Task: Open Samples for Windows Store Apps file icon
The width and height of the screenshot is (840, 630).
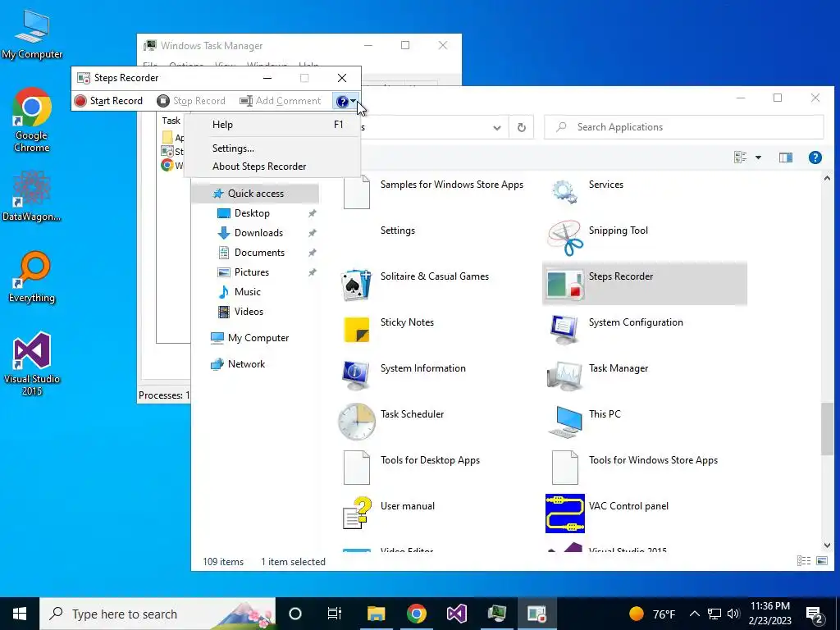Action: pyautogui.click(x=356, y=191)
